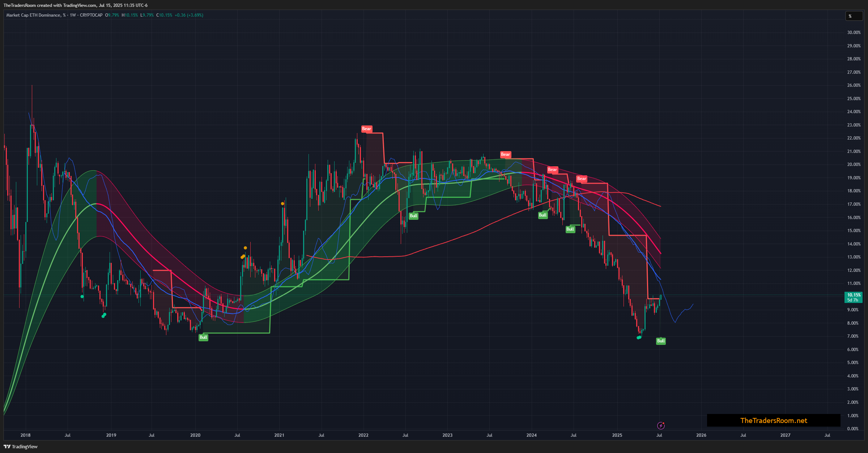Click the 30.00% label on the price scale
This screenshot has width=868, height=453.
click(x=854, y=33)
